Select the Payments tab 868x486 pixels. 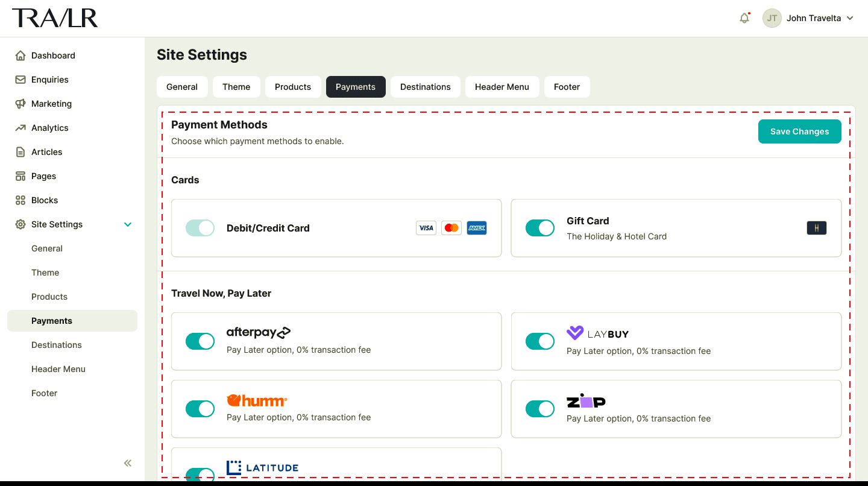pyautogui.click(x=356, y=87)
